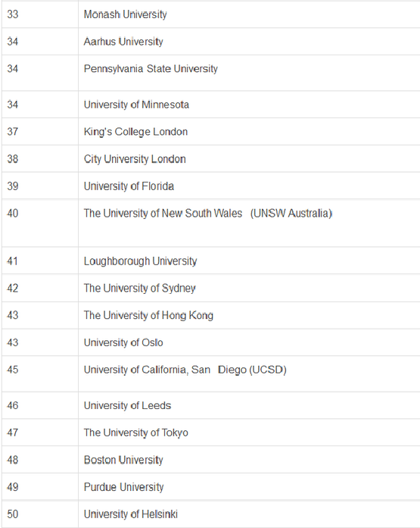
Task: Click Purdue University row text
Action: pyautogui.click(x=123, y=487)
